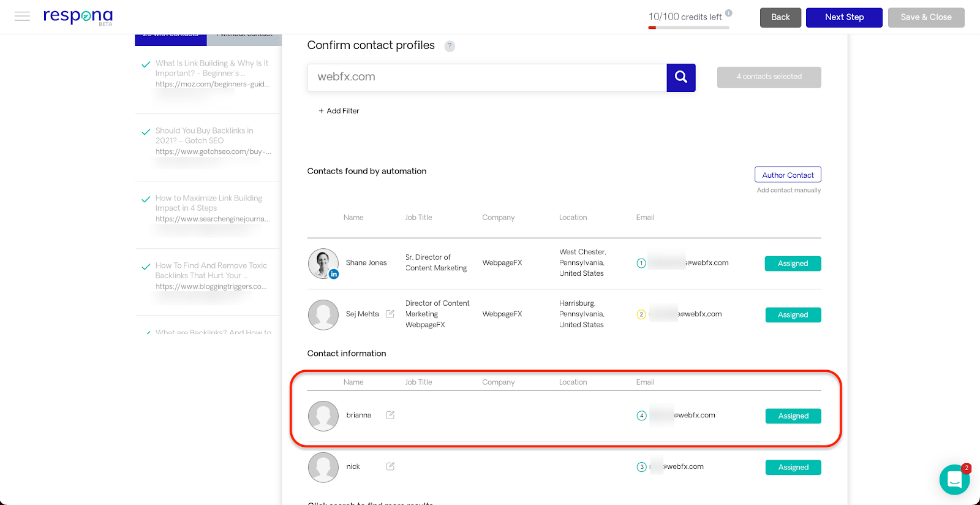This screenshot has height=505, width=980.
Task: Click the Without contact tab
Action: coord(244,39)
